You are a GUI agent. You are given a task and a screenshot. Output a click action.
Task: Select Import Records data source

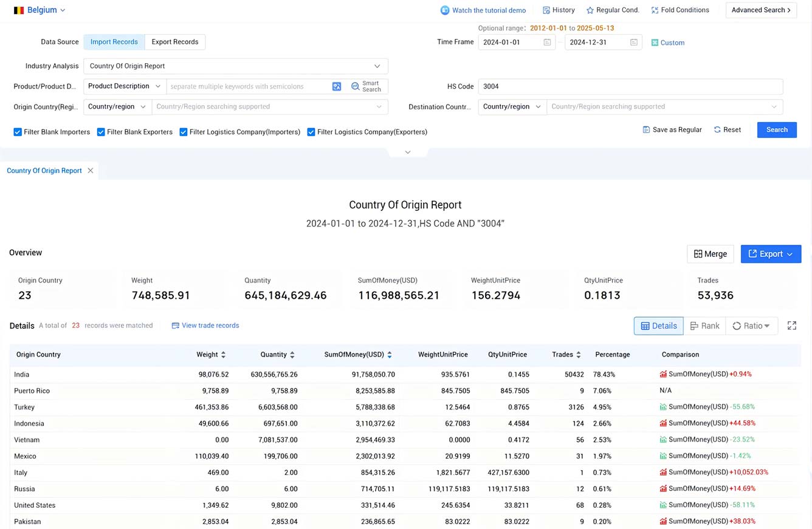pos(114,42)
